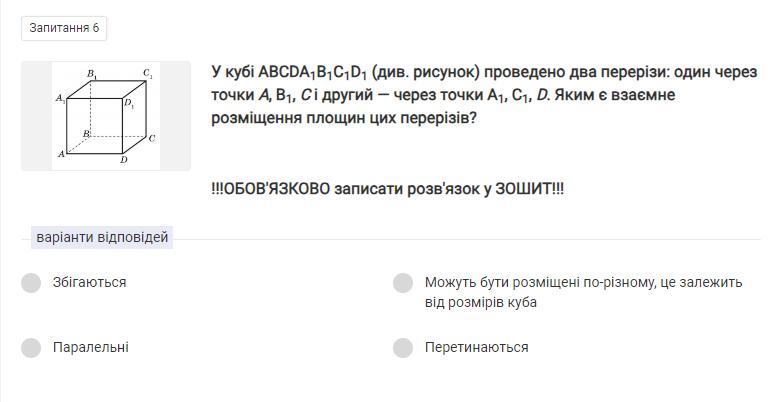Select the "Збігаються" radio button
772x402 pixels.
[31, 283]
